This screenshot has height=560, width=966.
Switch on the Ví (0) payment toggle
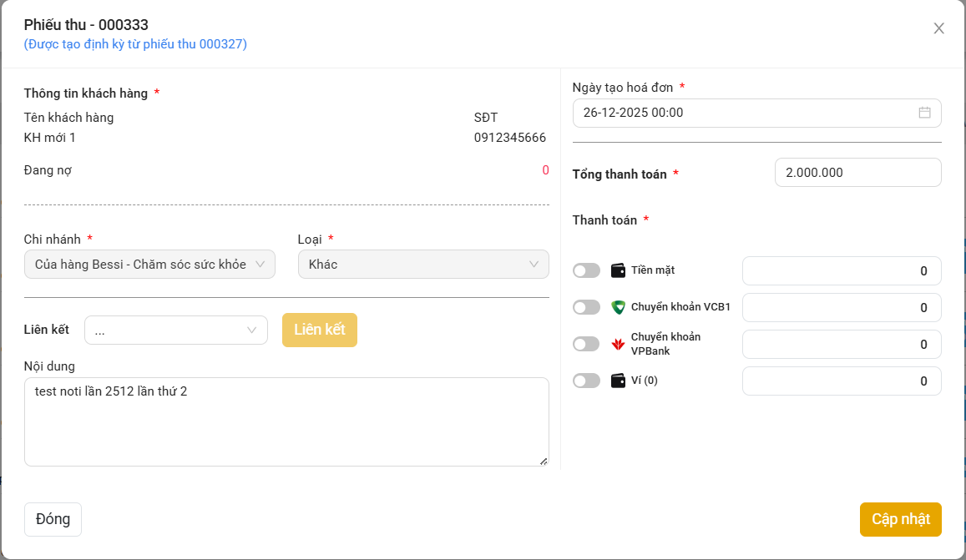586,381
